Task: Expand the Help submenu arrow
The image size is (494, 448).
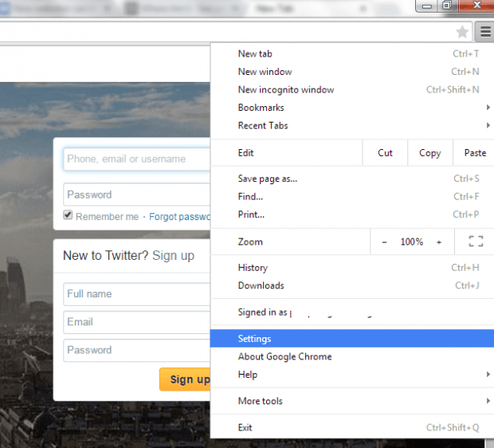Action: [x=488, y=374]
